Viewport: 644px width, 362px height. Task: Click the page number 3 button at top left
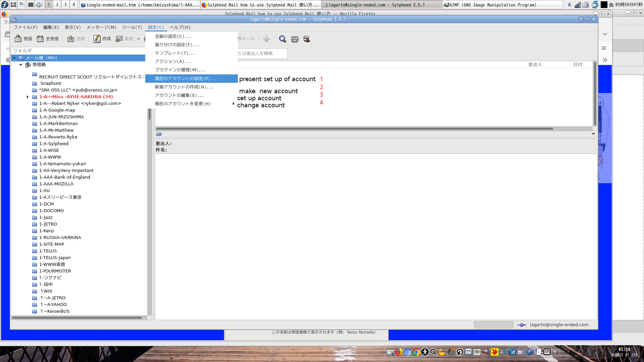(65, 5)
